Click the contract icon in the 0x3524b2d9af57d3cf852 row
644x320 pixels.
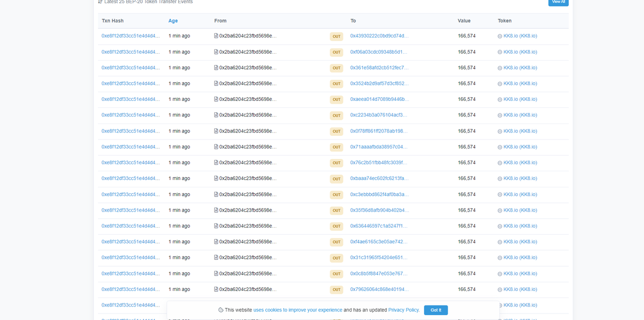click(x=216, y=84)
